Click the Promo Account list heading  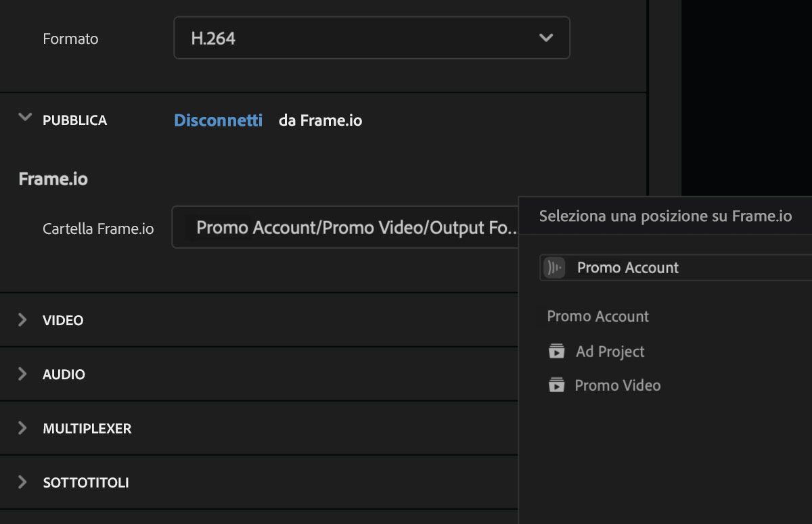[x=597, y=316]
